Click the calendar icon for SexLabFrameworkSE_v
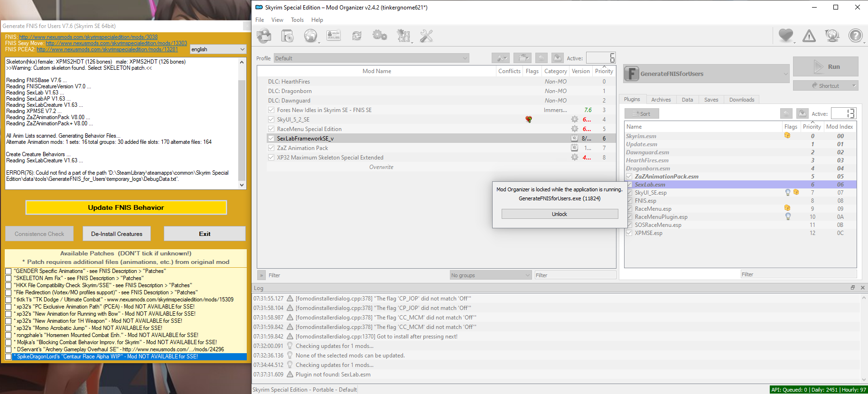 [x=574, y=139]
